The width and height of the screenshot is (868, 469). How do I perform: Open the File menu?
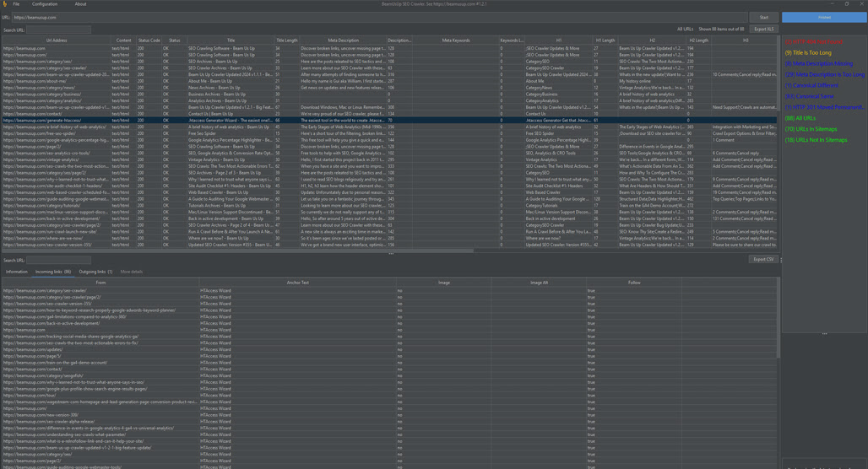click(x=16, y=4)
